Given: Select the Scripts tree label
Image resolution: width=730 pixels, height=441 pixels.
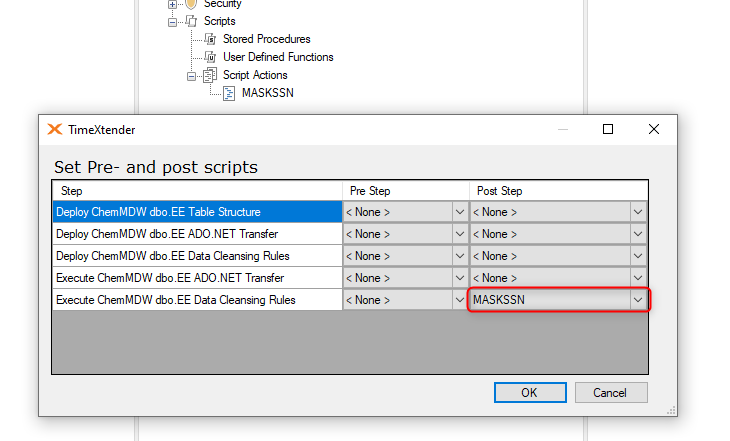Looking at the screenshot, I should (x=219, y=21).
